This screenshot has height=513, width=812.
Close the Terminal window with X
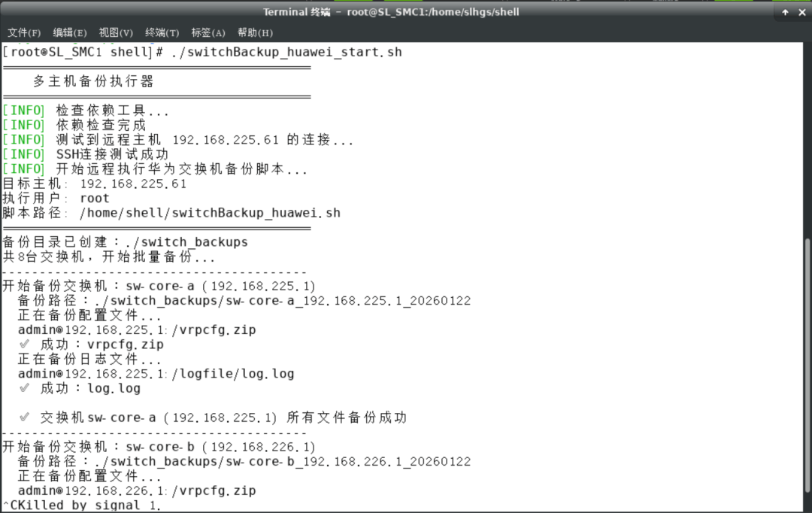804,12
